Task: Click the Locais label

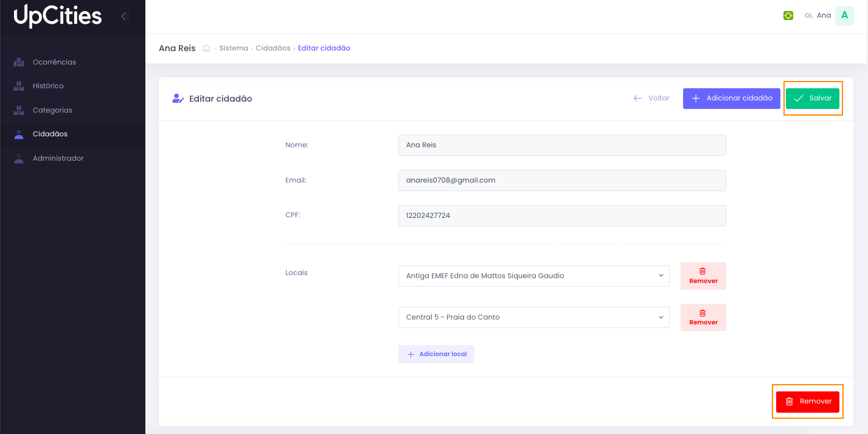Action: click(x=296, y=273)
